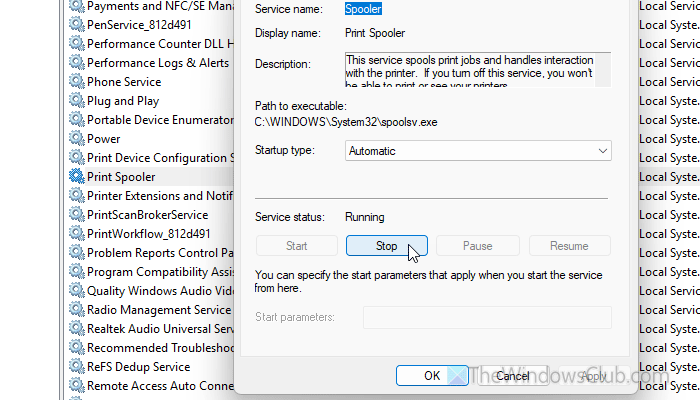The width and height of the screenshot is (700, 400).
Task: Select the gear icon for Performance Logs & Alerts
Action: click(x=77, y=62)
